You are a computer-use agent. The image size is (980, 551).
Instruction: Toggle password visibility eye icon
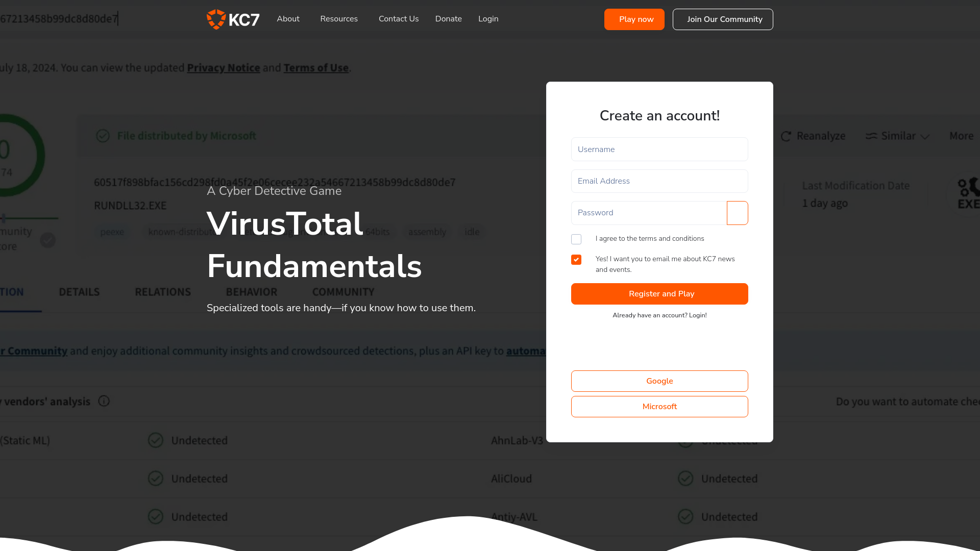click(737, 213)
